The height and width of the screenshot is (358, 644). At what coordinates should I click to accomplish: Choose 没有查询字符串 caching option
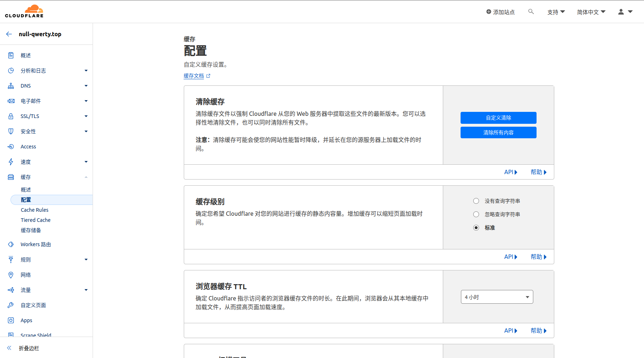(x=476, y=201)
